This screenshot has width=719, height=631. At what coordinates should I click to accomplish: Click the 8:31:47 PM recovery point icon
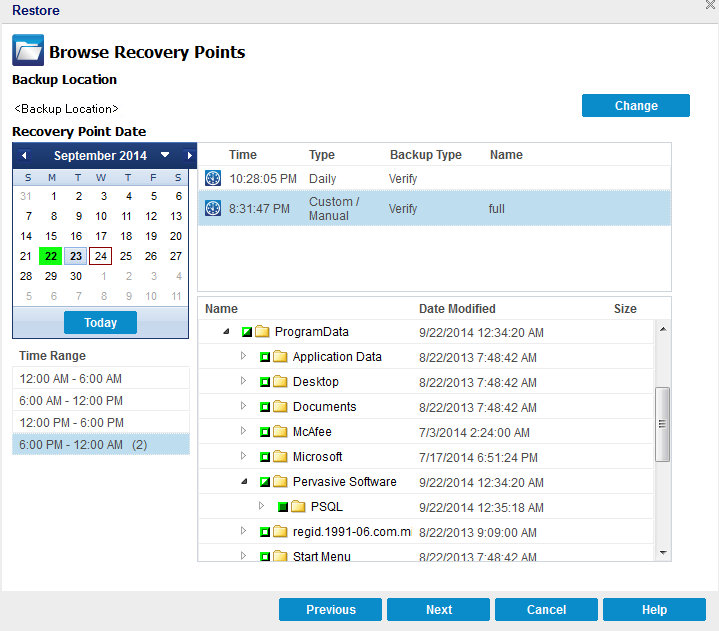[212, 208]
